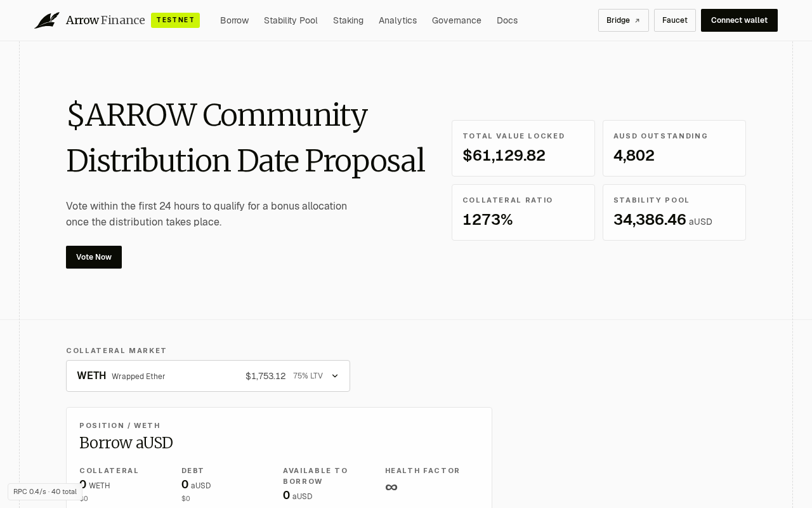Click the TESTNET badge

click(175, 20)
